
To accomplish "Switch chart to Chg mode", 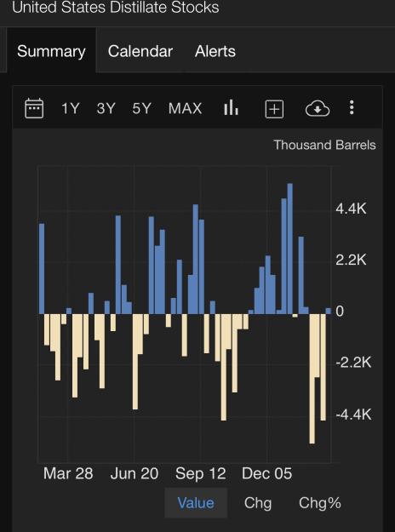I will point(258,503).
